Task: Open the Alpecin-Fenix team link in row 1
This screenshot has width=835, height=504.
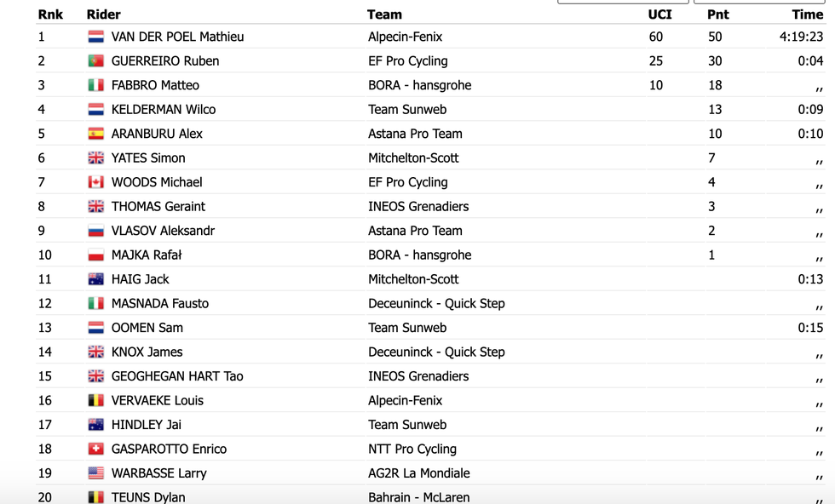Action: point(405,37)
